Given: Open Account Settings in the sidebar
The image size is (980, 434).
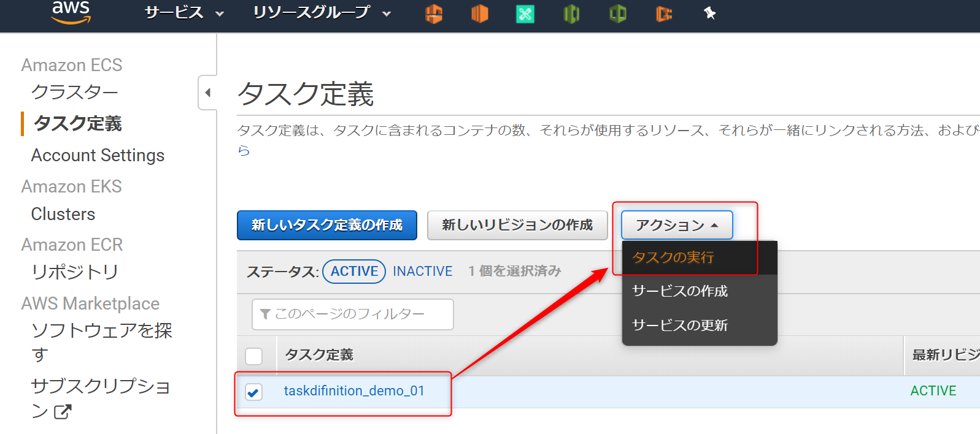Looking at the screenshot, I should pyautogui.click(x=98, y=156).
